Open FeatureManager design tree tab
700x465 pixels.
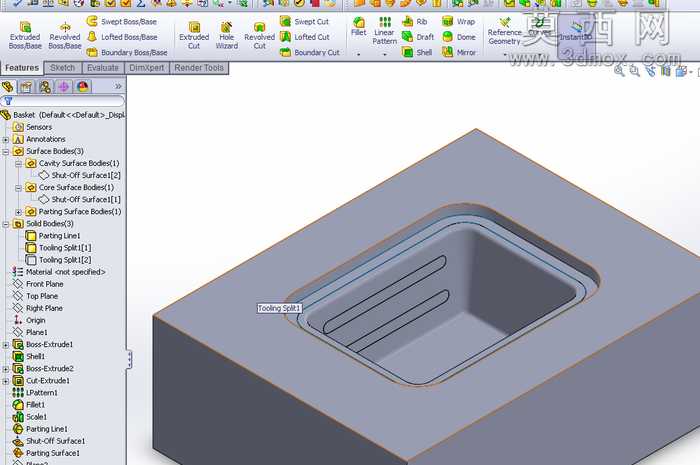[8, 87]
